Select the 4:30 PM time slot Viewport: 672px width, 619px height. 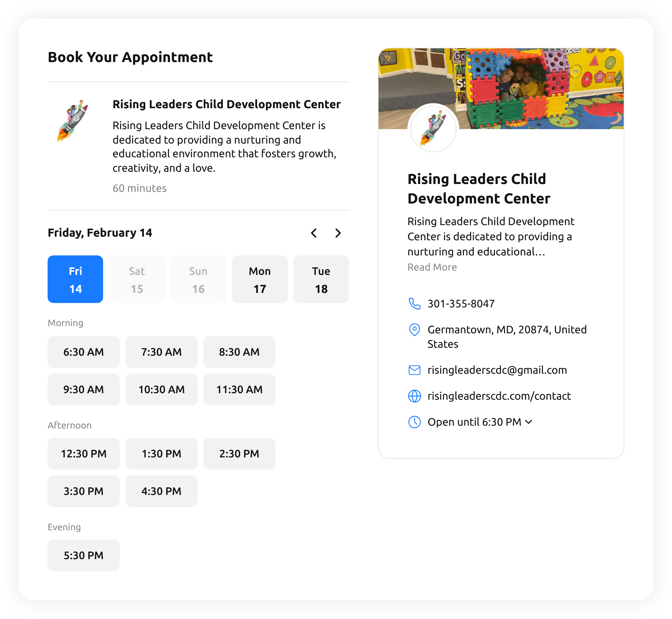162,491
